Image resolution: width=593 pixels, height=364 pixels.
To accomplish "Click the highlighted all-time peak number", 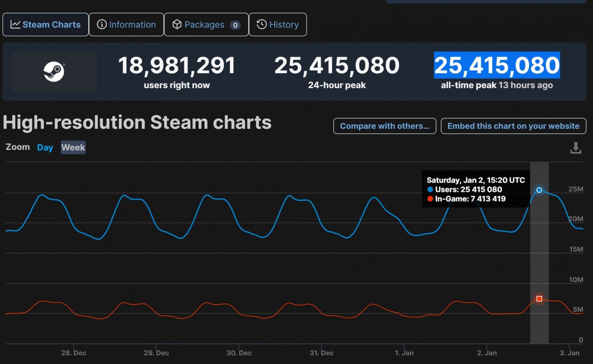I will coord(497,65).
